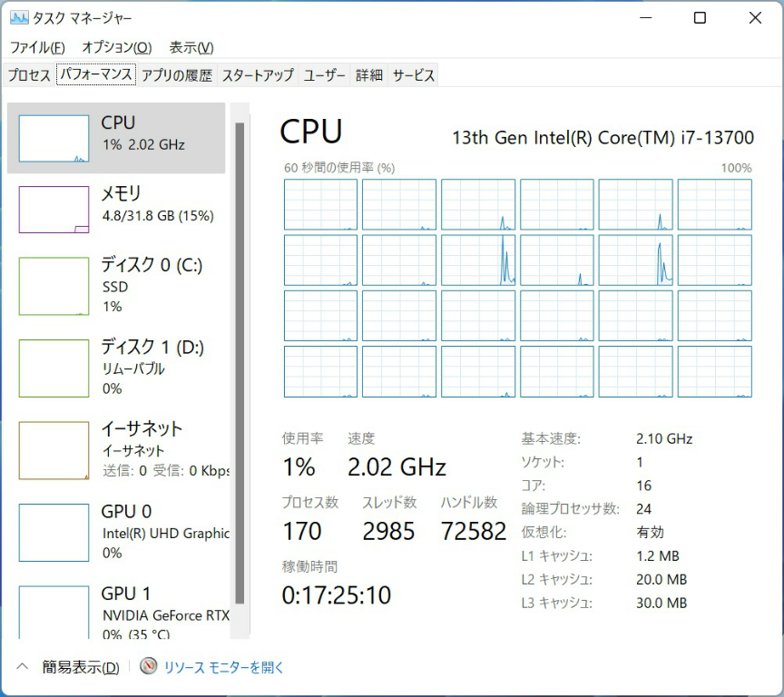Screen dimensions: 784x697
Task: Switch to the サービス tab
Action: (414, 75)
